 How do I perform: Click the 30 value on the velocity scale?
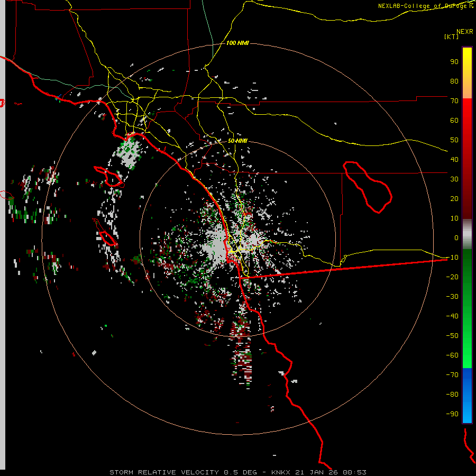coord(454,179)
